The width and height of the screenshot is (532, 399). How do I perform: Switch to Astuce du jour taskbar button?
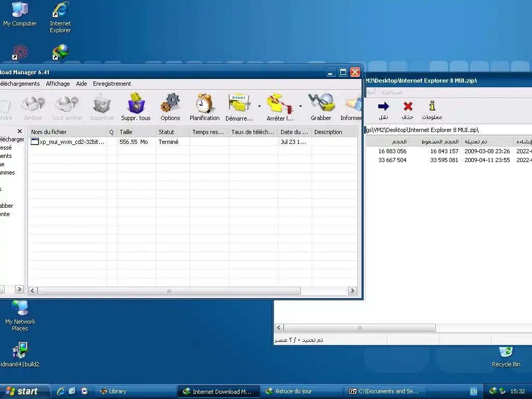point(301,391)
